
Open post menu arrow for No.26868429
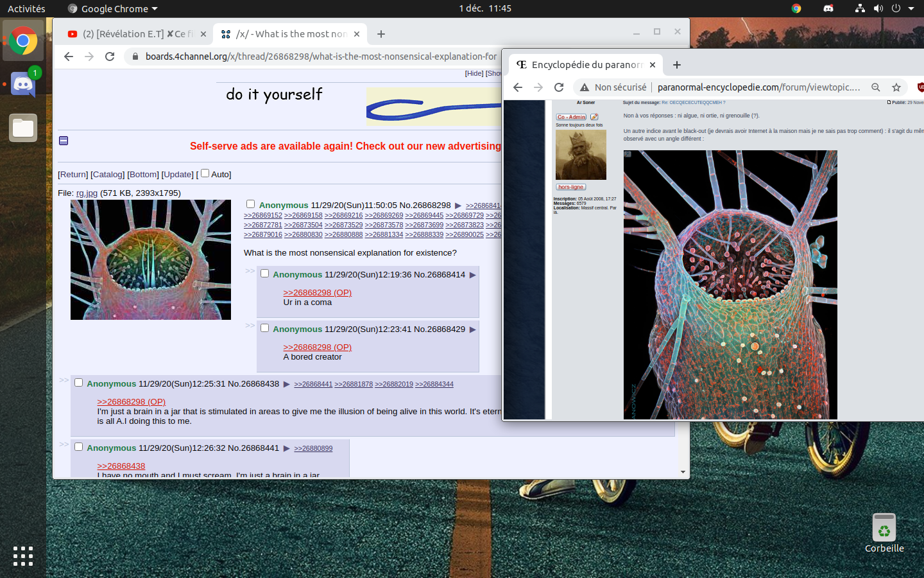(x=473, y=329)
